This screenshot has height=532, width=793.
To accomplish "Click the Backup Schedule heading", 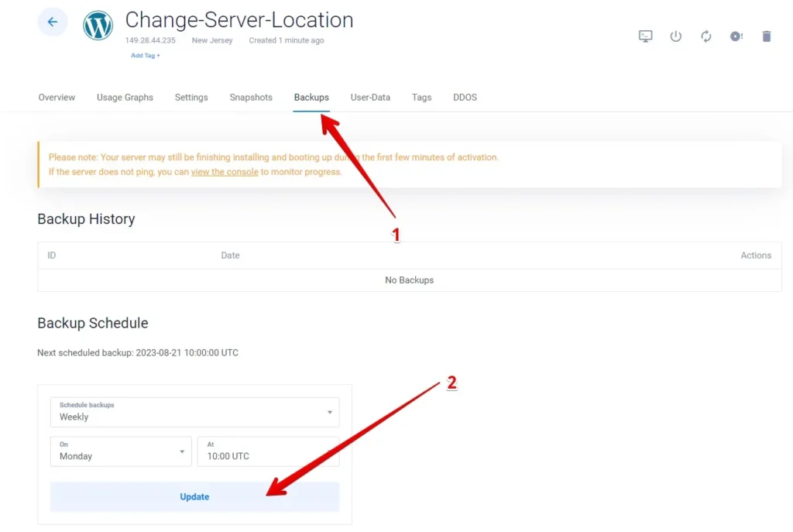I will point(93,323).
